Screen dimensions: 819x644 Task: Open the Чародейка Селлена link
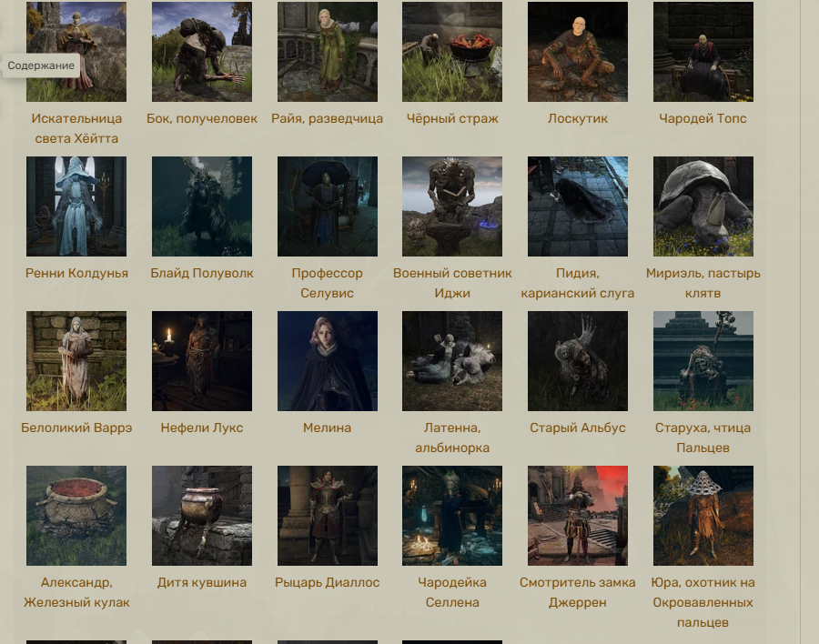(x=451, y=592)
